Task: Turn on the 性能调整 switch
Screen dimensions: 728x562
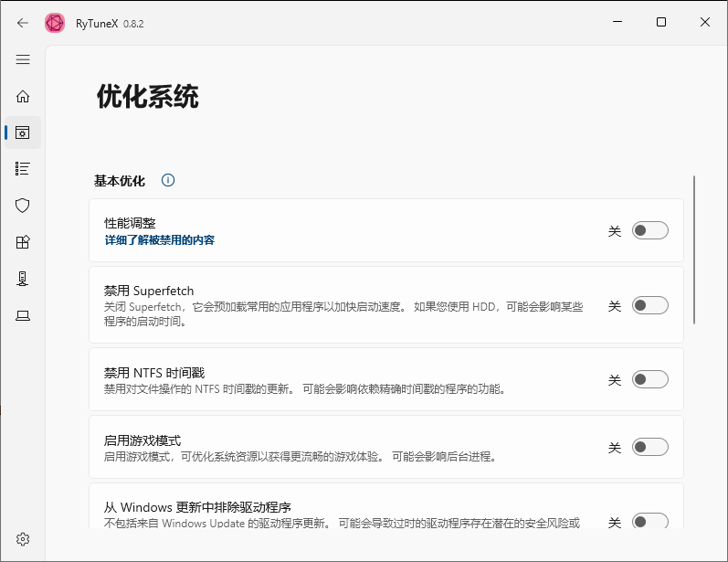Action: click(650, 231)
